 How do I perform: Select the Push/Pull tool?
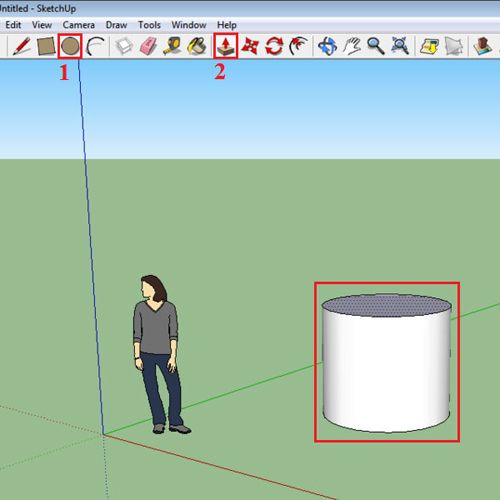[x=226, y=46]
